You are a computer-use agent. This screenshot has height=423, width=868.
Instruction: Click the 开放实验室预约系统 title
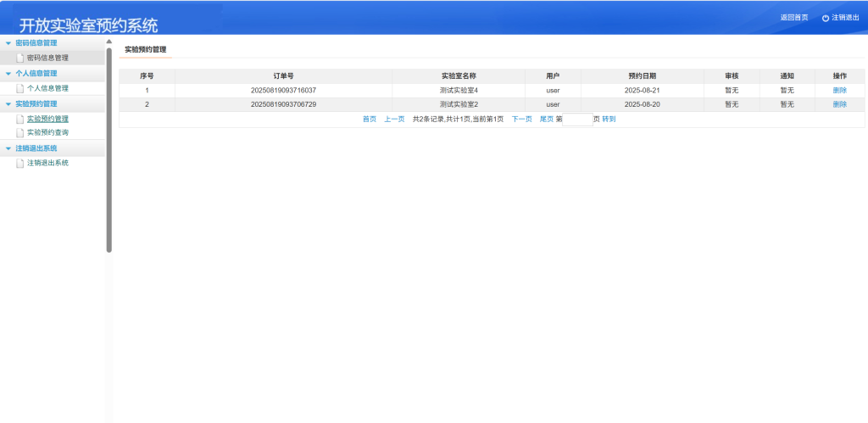(x=88, y=25)
